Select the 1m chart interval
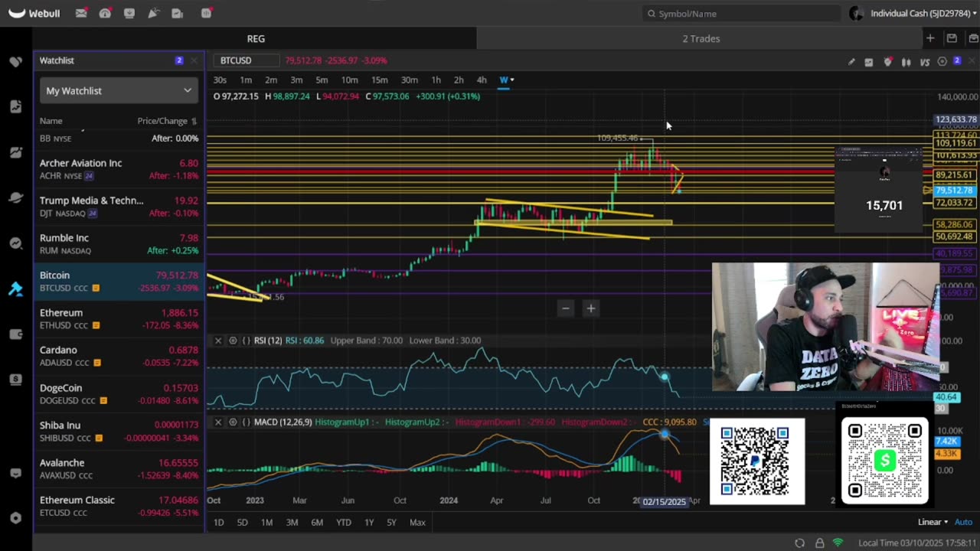This screenshot has width=980, height=551. (246, 80)
